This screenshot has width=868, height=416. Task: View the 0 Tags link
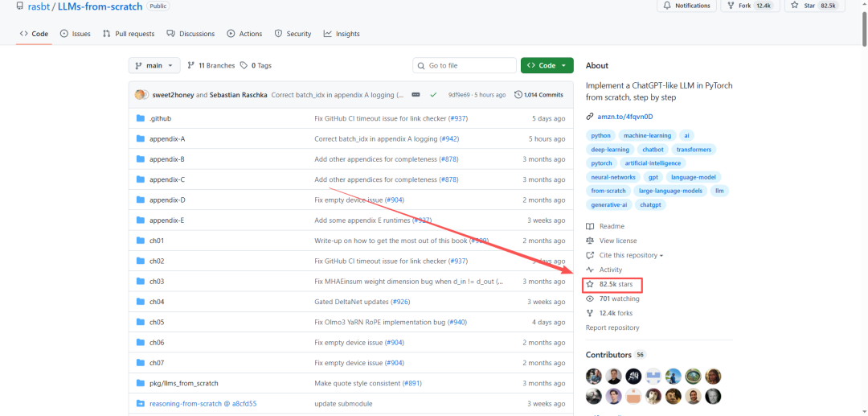tap(256, 65)
